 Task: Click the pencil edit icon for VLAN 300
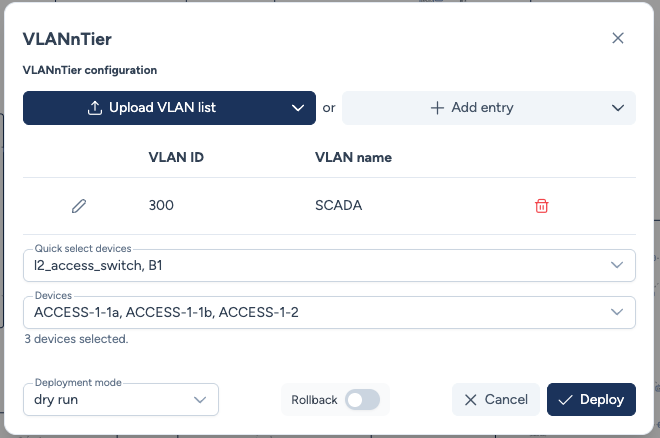(x=79, y=206)
